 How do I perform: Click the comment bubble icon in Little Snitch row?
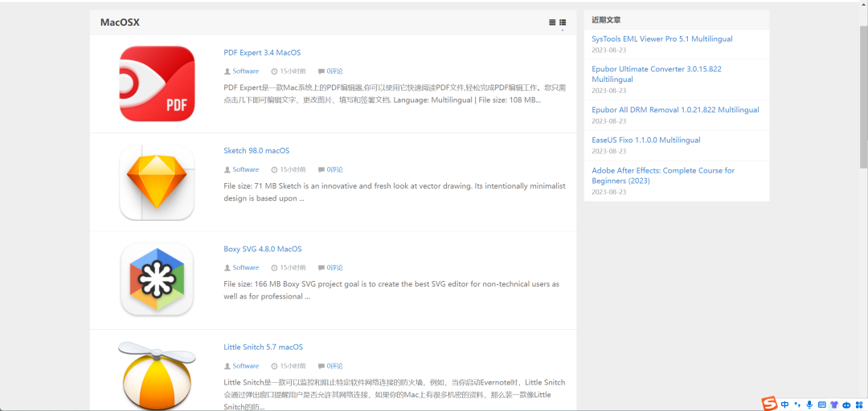(x=321, y=365)
